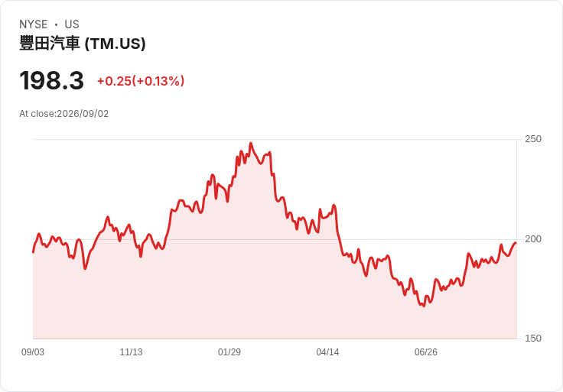Click the 04/14 x-axis date label

click(327, 352)
